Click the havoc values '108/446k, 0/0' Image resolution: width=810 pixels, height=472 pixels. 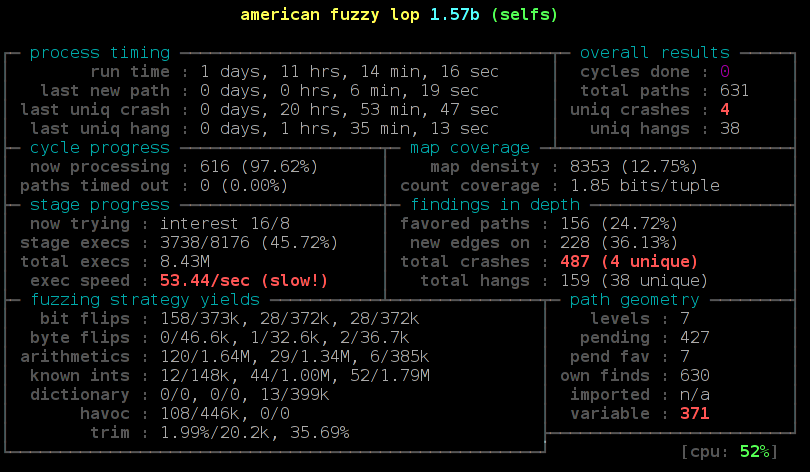[x=225, y=414]
